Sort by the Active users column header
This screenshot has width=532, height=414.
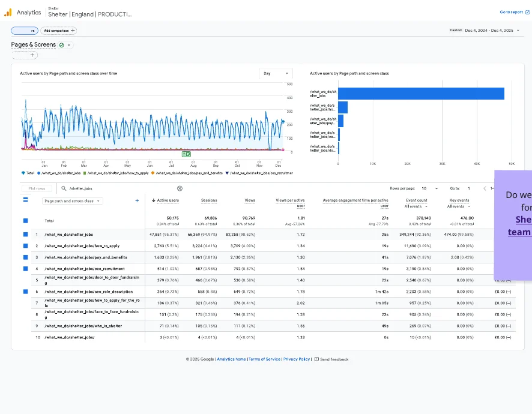pyautogui.click(x=168, y=200)
